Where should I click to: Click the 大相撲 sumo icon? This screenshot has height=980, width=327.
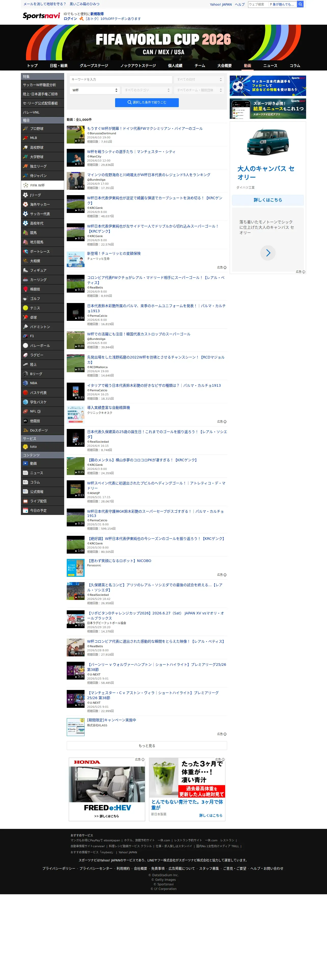click(25, 261)
